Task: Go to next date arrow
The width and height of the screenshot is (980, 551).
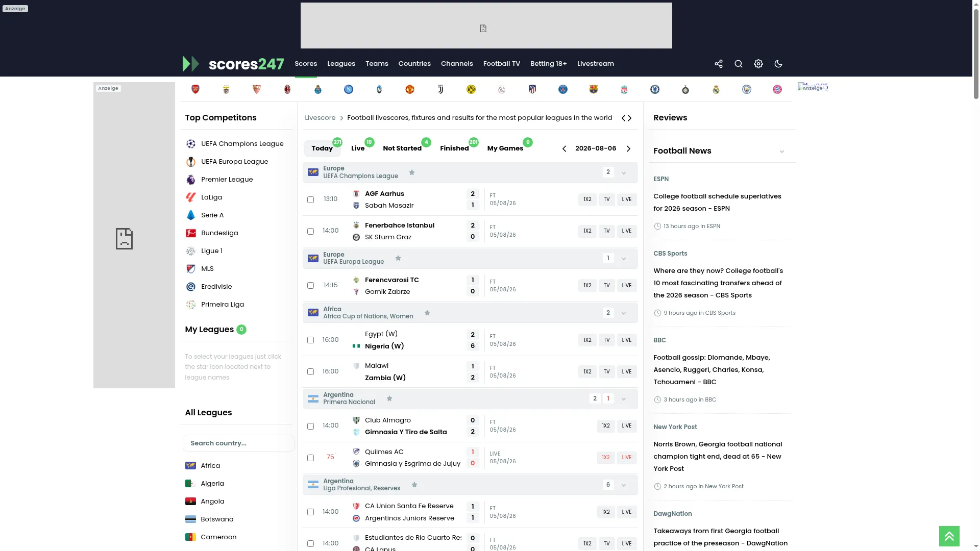Action: point(628,149)
